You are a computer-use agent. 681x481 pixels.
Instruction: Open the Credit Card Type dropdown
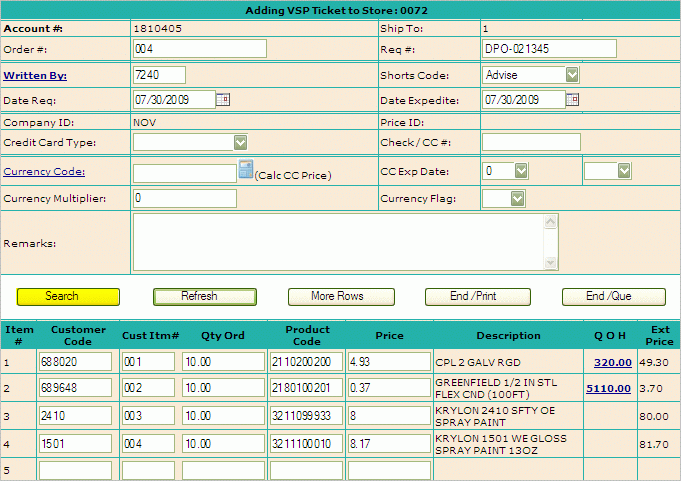pos(240,142)
